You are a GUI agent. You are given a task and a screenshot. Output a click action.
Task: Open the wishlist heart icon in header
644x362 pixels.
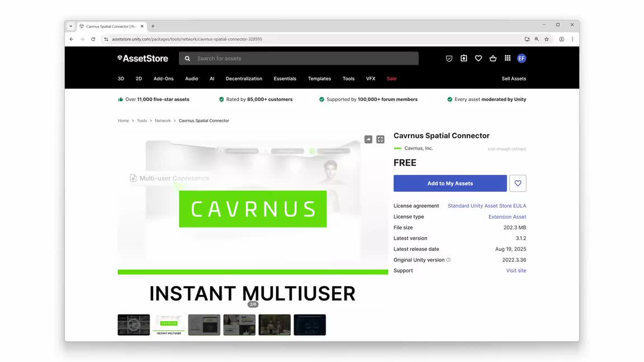click(479, 59)
